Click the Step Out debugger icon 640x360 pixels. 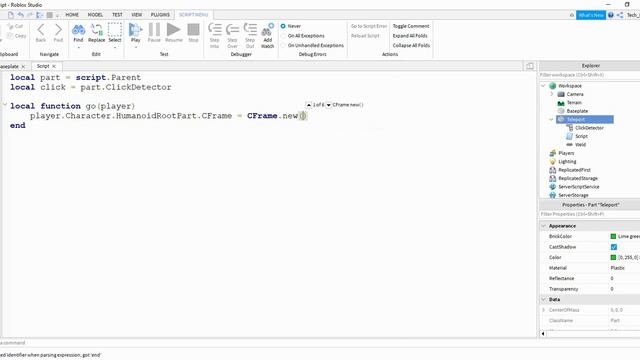click(x=250, y=30)
